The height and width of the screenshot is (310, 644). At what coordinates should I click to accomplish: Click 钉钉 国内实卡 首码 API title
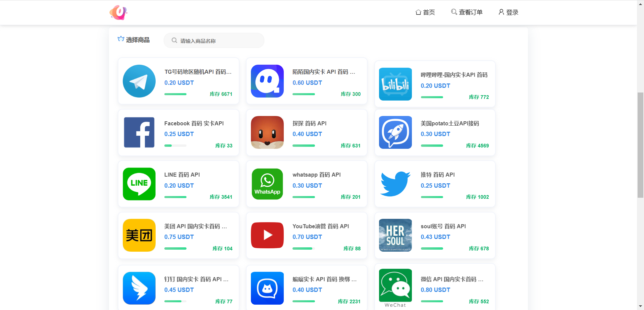[x=196, y=279]
